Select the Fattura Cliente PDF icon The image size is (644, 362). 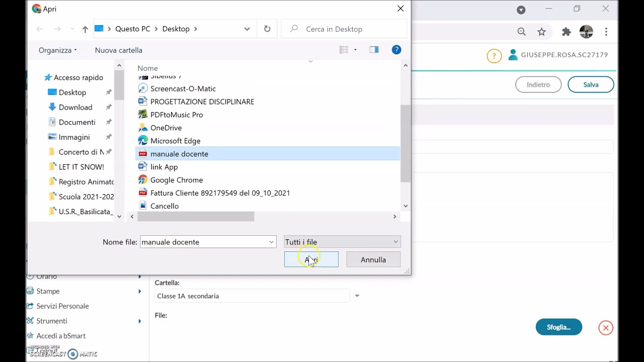pos(143,193)
